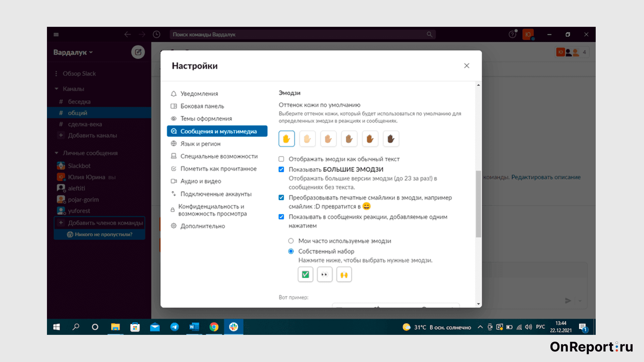Click the dialog scroll up arrow

478,85
